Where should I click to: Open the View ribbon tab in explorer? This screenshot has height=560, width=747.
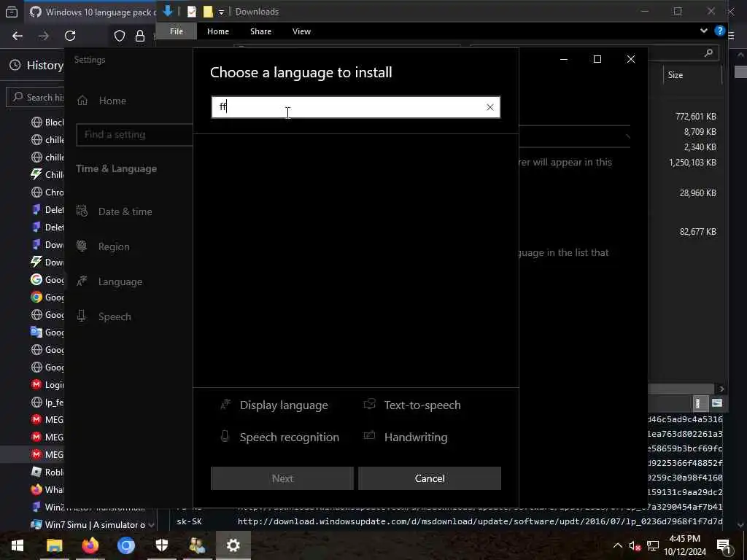point(301,31)
